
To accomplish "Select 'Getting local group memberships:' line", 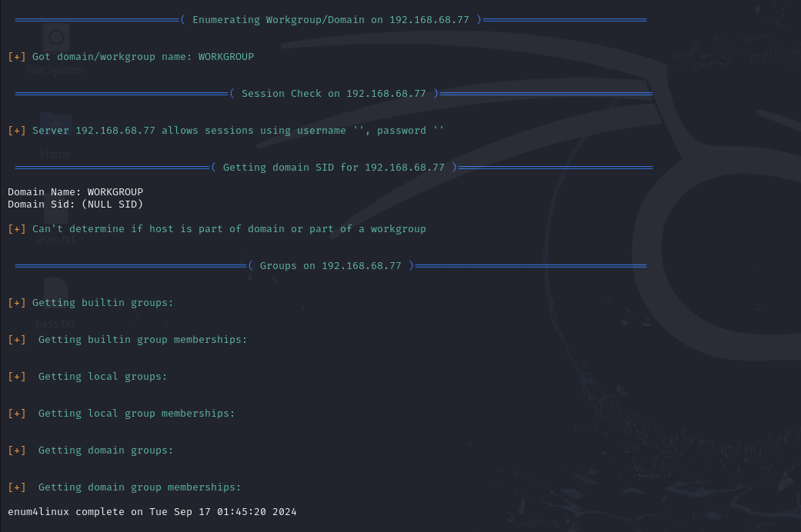I will 121,414.
